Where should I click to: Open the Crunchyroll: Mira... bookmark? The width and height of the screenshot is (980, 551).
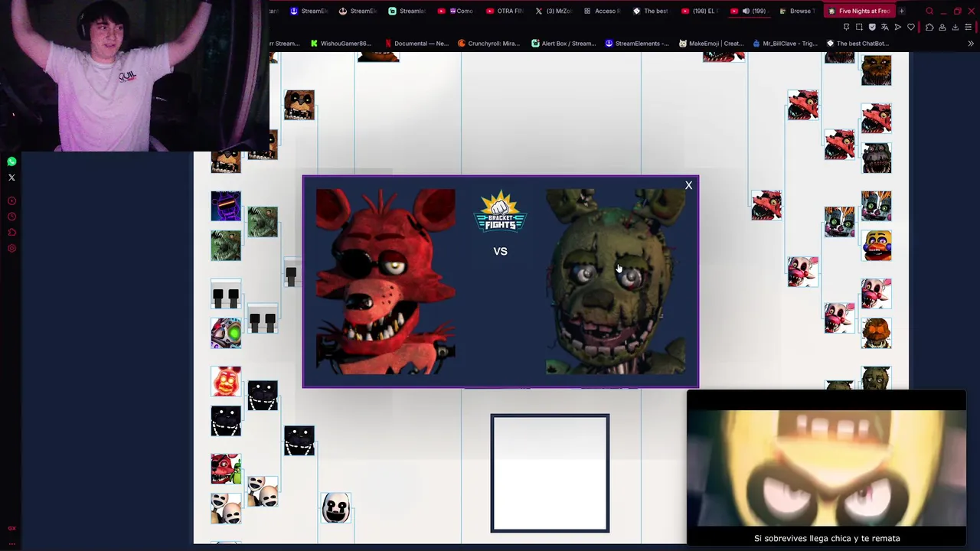pos(488,44)
